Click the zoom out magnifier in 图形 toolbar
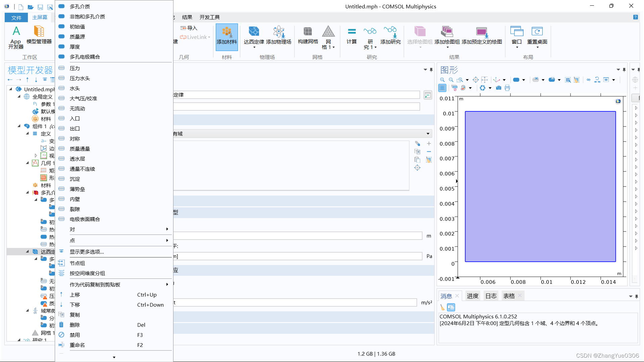This screenshot has width=644, height=362. coord(451,80)
